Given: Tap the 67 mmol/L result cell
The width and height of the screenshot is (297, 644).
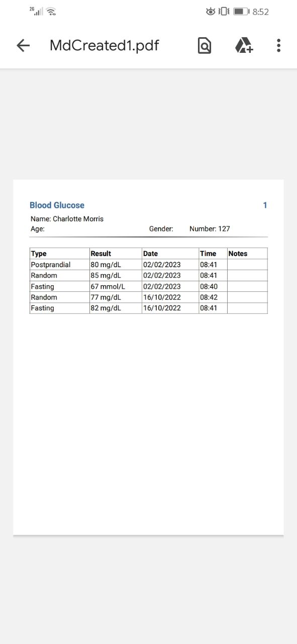Looking at the screenshot, I should pos(108,286).
